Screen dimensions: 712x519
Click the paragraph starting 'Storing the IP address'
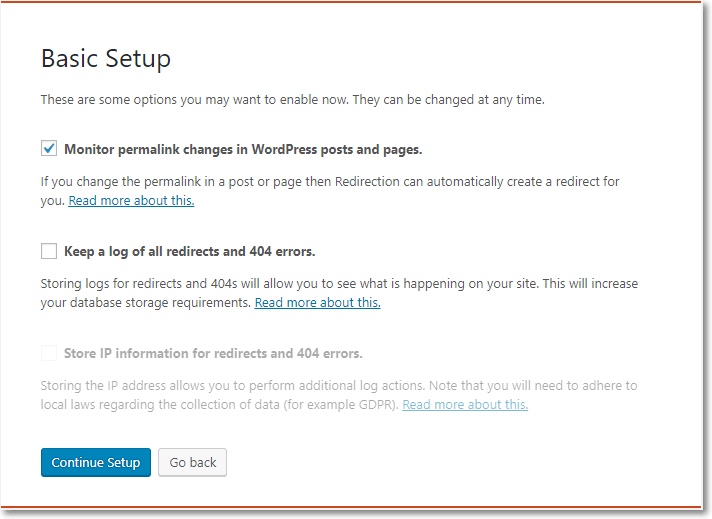pos(339,395)
